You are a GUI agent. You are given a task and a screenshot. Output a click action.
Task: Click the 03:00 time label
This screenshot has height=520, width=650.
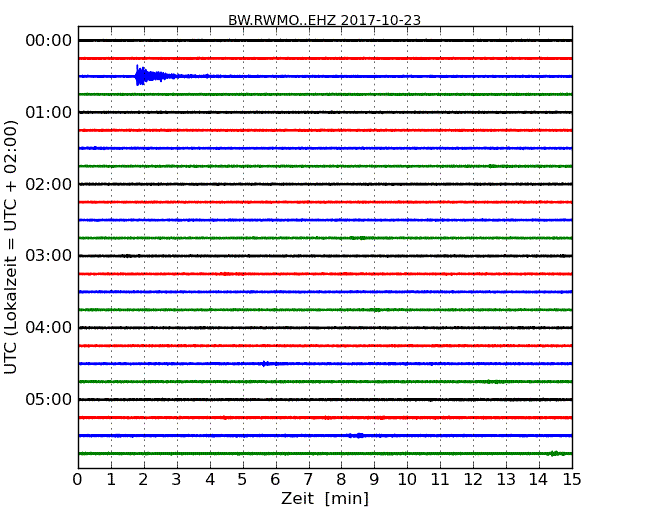click(x=49, y=256)
